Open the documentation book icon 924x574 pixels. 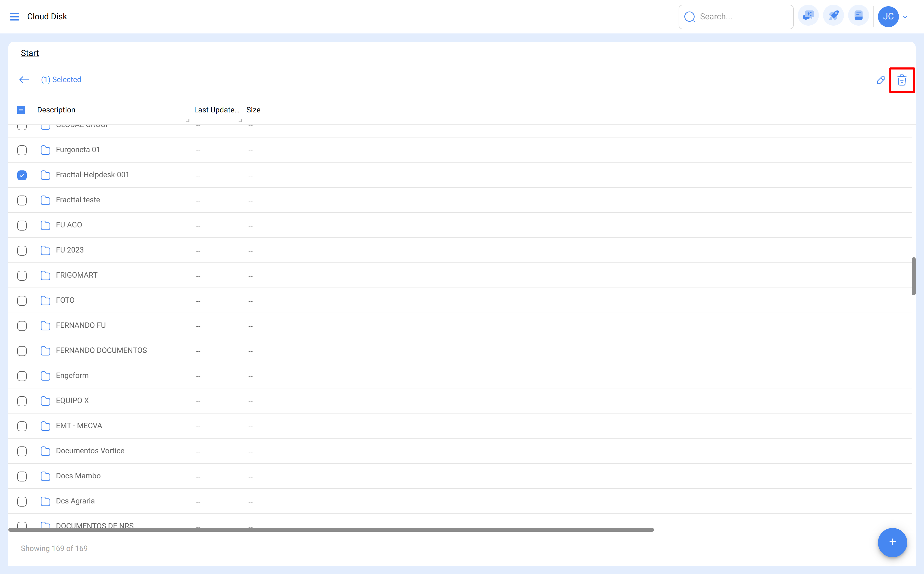pyautogui.click(x=858, y=16)
